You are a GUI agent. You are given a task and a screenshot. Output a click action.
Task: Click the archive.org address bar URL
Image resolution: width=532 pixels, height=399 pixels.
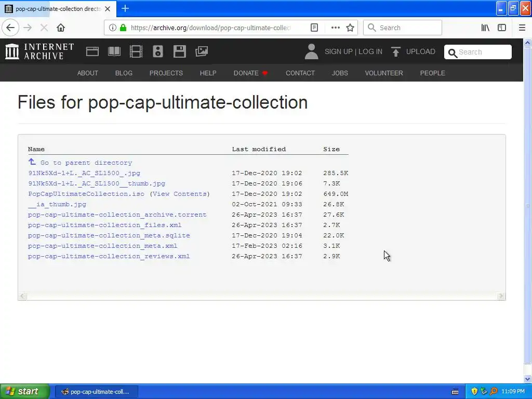click(x=210, y=28)
